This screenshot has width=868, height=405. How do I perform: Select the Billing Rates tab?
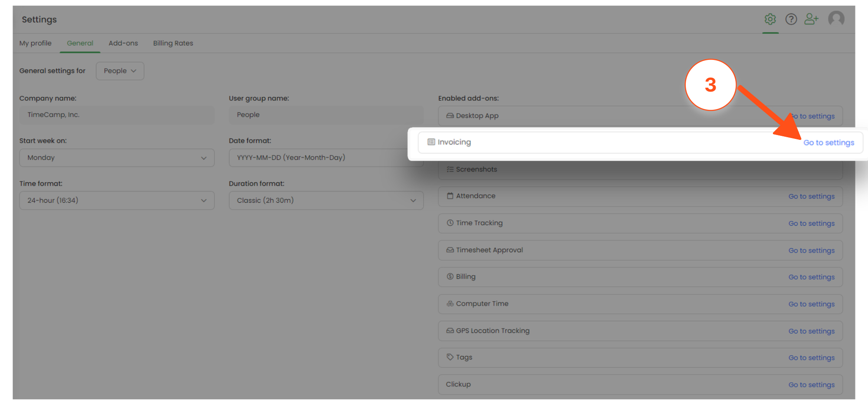click(173, 43)
